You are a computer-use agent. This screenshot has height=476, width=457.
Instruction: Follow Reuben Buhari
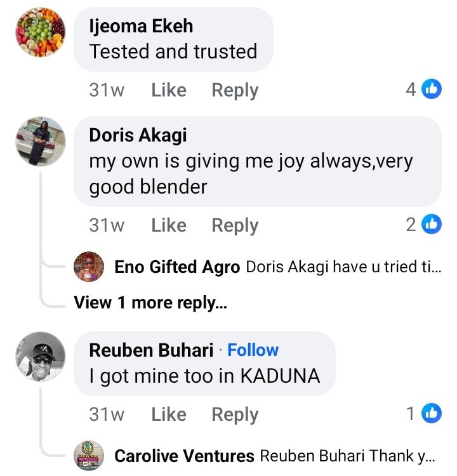(x=253, y=350)
